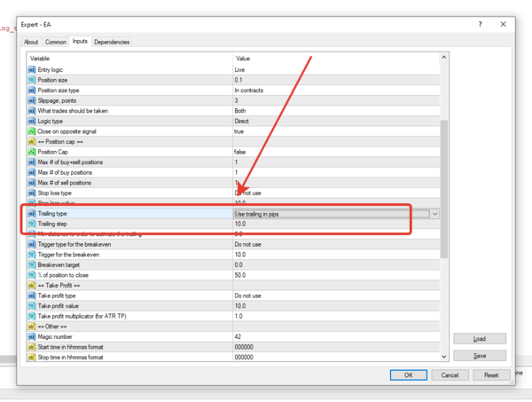The width and height of the screenshot is (532, 402).
Task: Click the icon beside Max # of buy+sell positions
Action: [32, 162]
